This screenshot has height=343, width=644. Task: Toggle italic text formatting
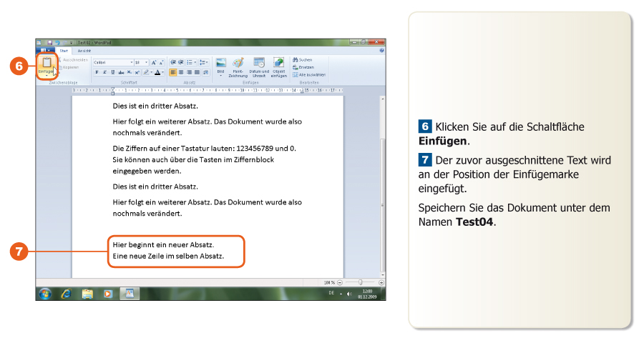tap(104, 72)
